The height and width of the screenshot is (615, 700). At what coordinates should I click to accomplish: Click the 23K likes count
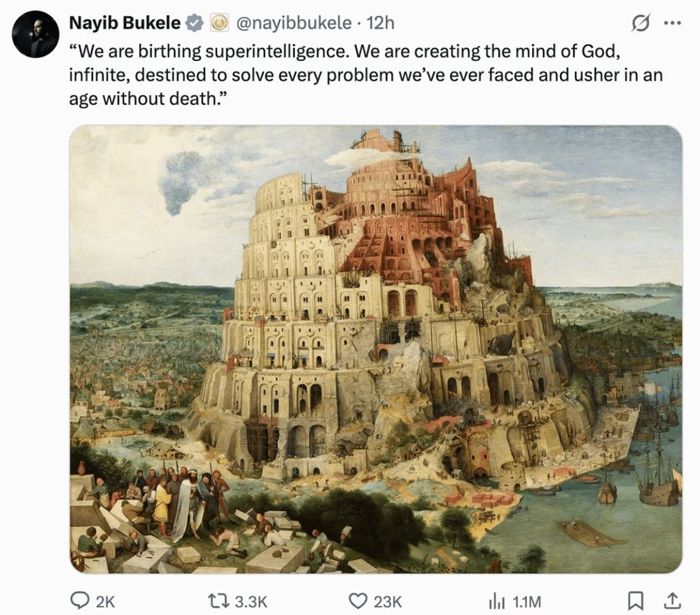click(x=388, y=602)
